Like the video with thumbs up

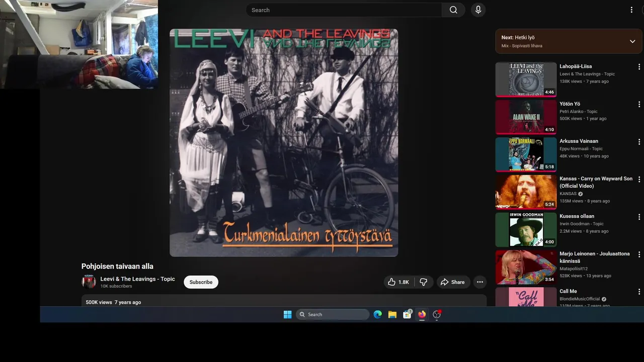398,282
